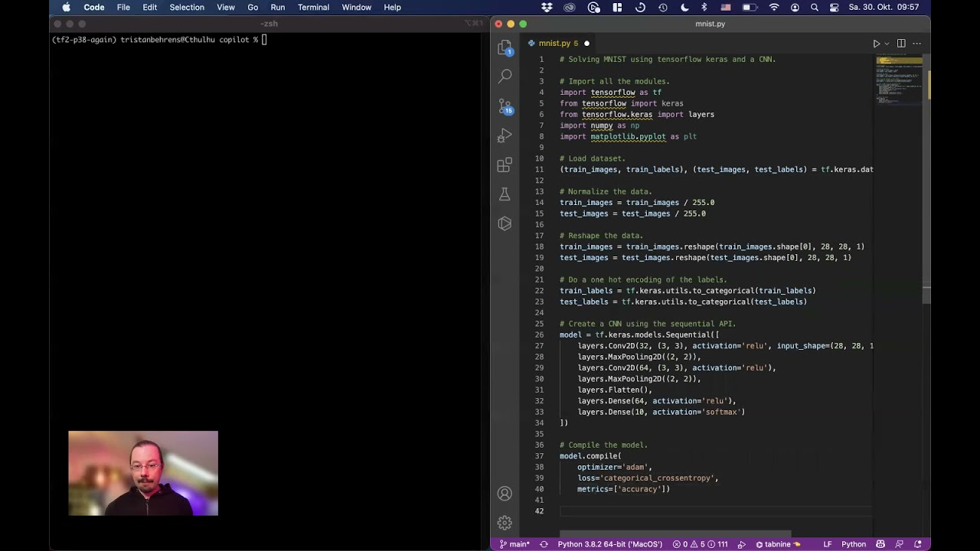Open the Edit menu
Viewport: 980px width, 551px height.
tap(149, 7)
